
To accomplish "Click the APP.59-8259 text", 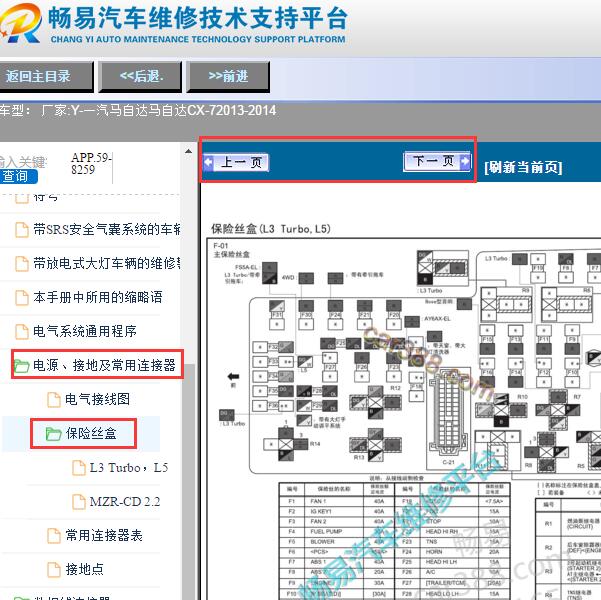I will 91,163.
